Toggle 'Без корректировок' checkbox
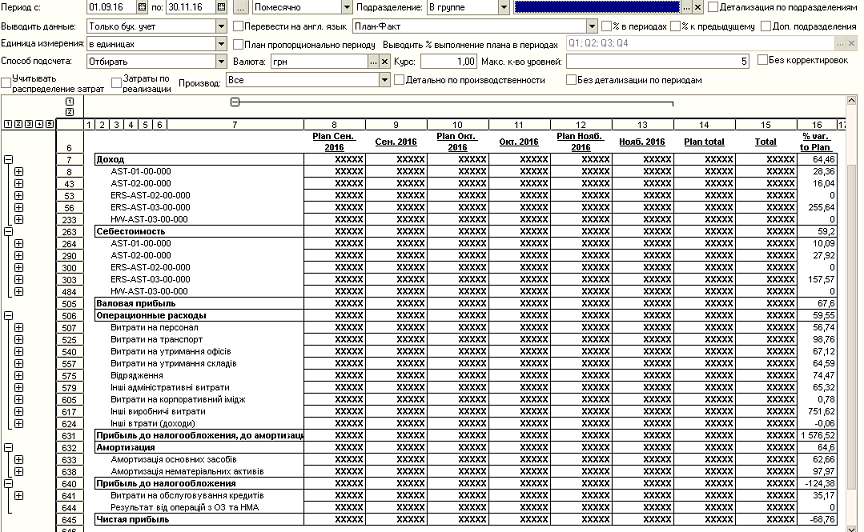Image resolution: width=864 pixels, height=532 pixels. (x=761, y=61)
